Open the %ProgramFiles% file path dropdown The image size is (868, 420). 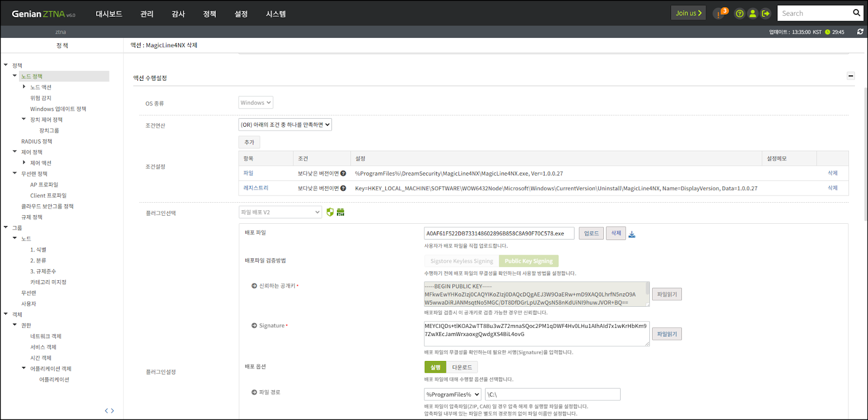452,395
